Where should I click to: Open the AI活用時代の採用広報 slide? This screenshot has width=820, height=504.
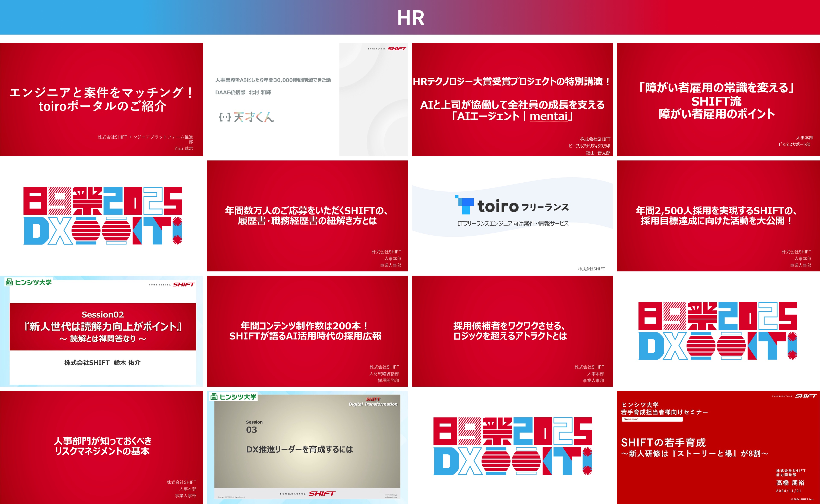307,331
